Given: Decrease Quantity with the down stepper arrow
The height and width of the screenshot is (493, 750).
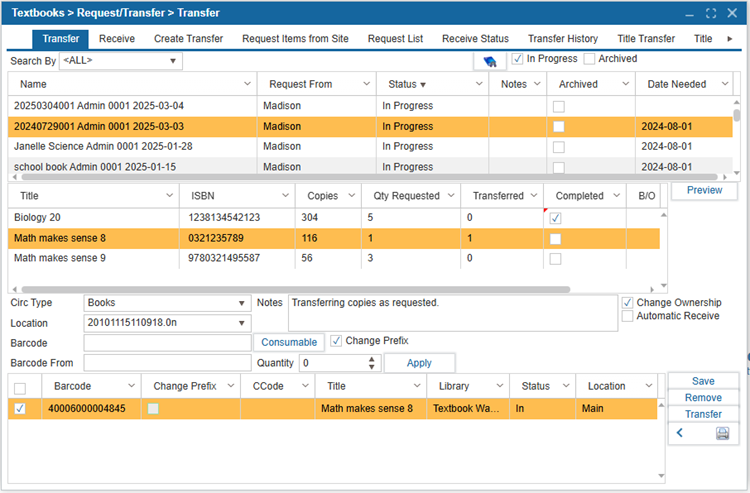Looking at the screenshot, I should pyautogui.click(x=372, y=367).
